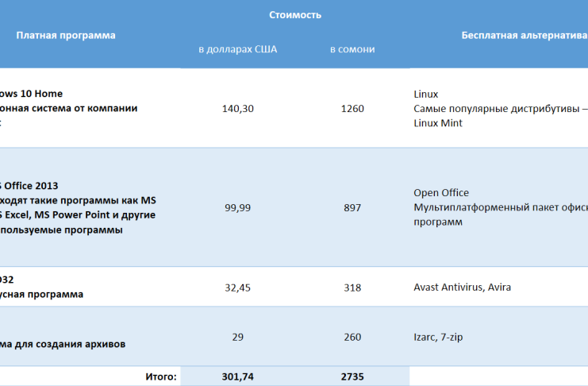Click the 'ходят такие программы как MS' line

[78, 200]
